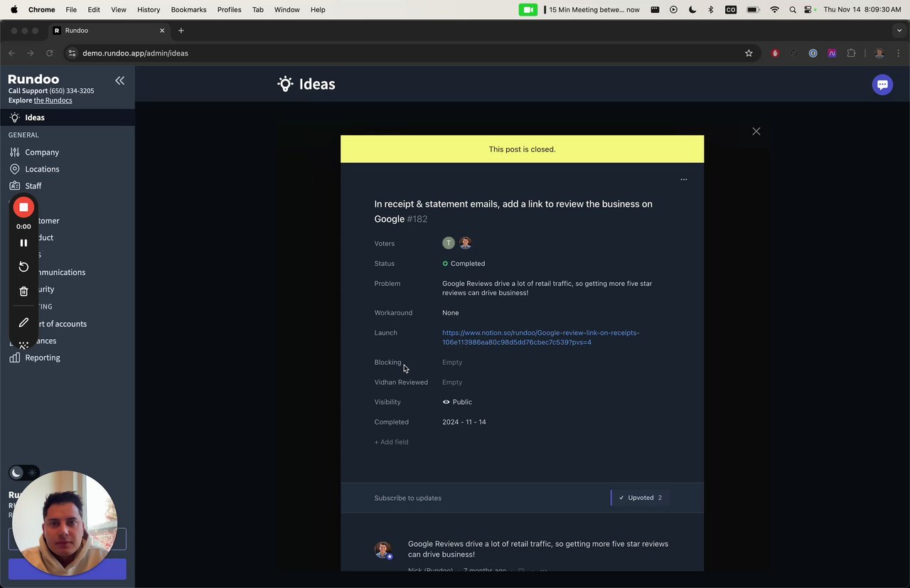Select the pen drawing tool in recorder bar

coord(23,323)
